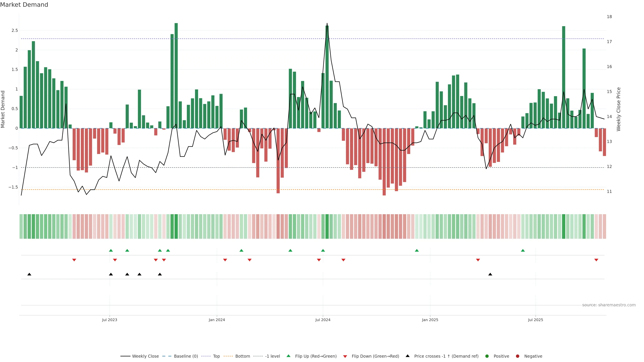Click the Jul 2024 x-axis label
644x362 pixels.
pos(323,320)
